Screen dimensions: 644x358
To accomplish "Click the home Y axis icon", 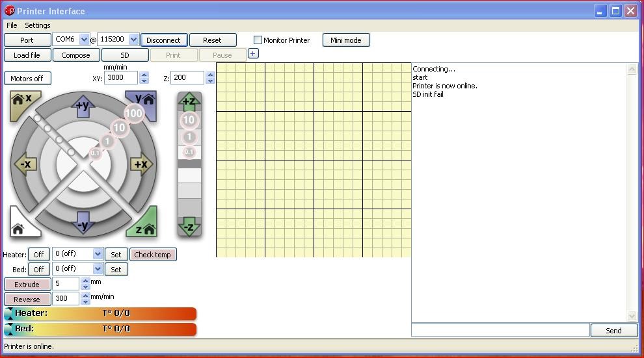I will 143,103.
